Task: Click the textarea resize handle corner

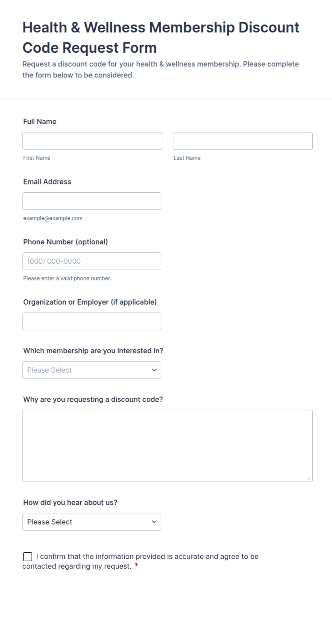Action: (309, 478)
